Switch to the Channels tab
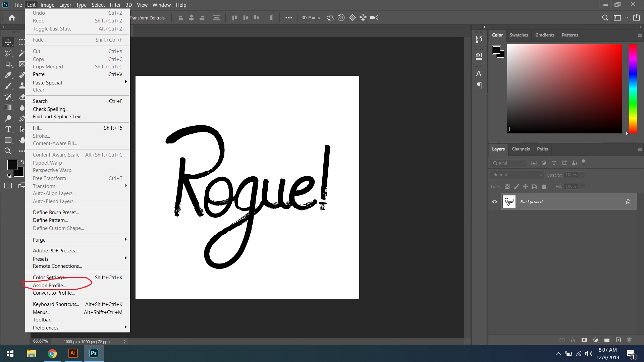 click(x=521, y=149)
